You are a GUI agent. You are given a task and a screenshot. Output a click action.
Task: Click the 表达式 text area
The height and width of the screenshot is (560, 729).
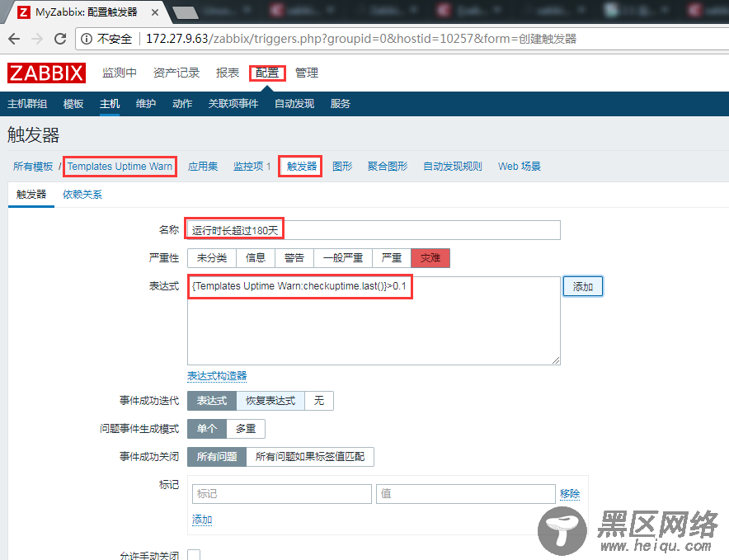coord(374,321)
